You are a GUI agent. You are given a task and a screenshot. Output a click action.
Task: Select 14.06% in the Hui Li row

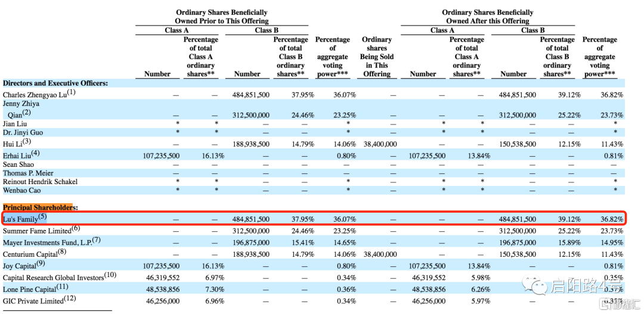point(345,144)
